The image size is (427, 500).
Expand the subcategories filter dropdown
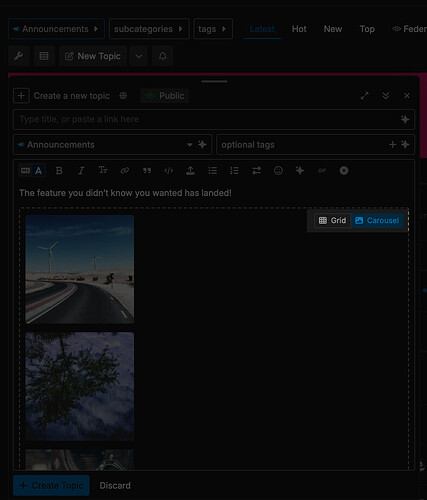click(149, 29)
